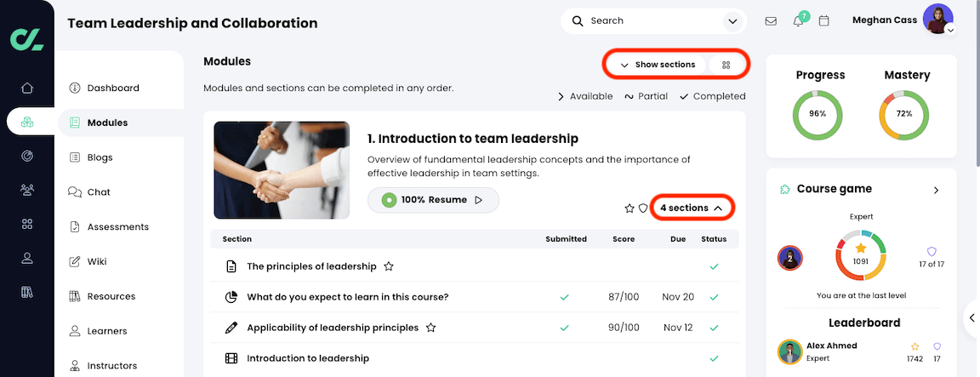Star Applicability of leadership principles section
Viewport: 980px width, 377px height.
431,328
